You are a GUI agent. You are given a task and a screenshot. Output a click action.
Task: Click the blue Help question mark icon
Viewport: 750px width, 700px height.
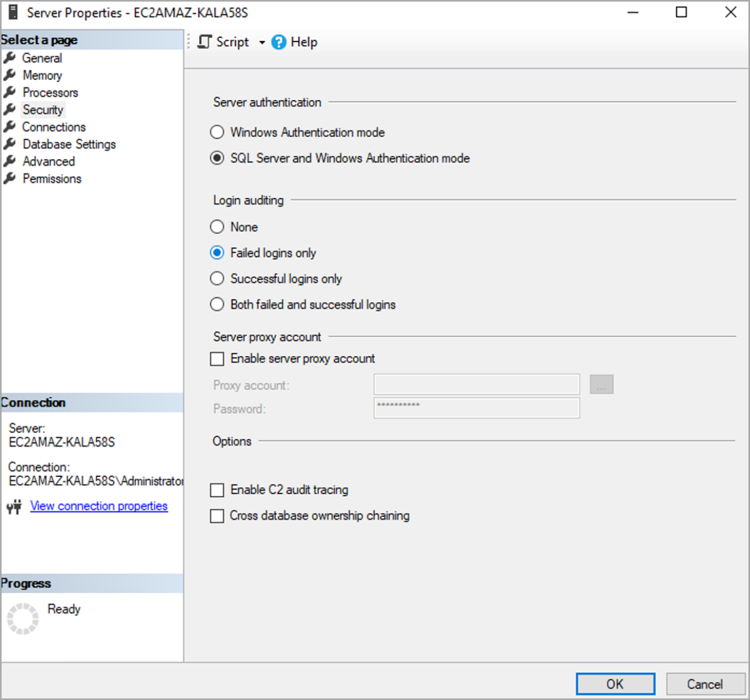click(x=278, y=42)
